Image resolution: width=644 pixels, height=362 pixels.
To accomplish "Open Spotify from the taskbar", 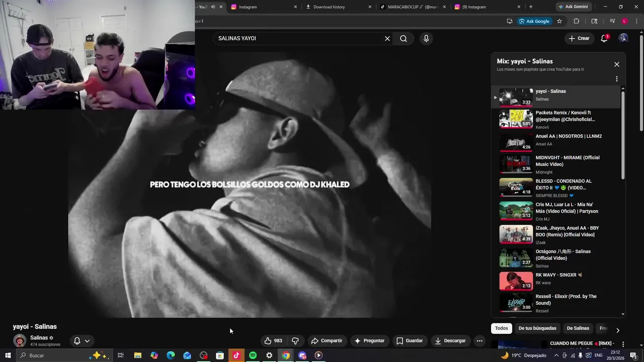I will point(253,355).
